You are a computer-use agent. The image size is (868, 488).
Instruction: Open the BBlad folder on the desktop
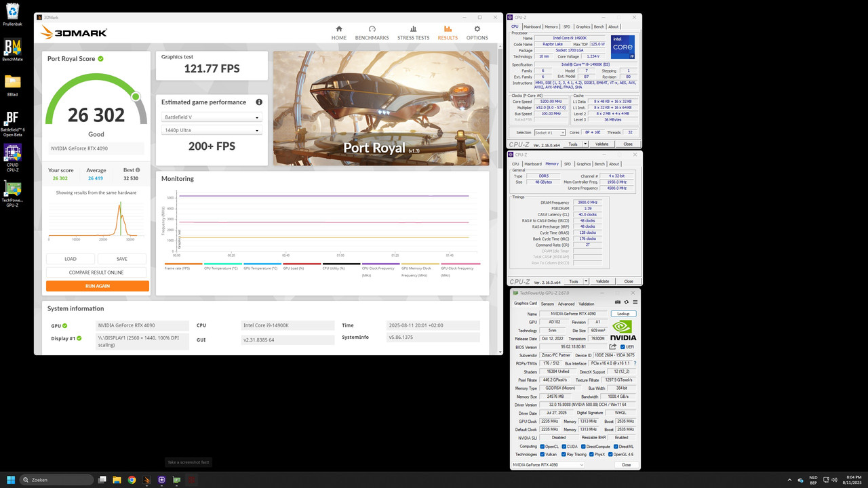coord(12,85)
